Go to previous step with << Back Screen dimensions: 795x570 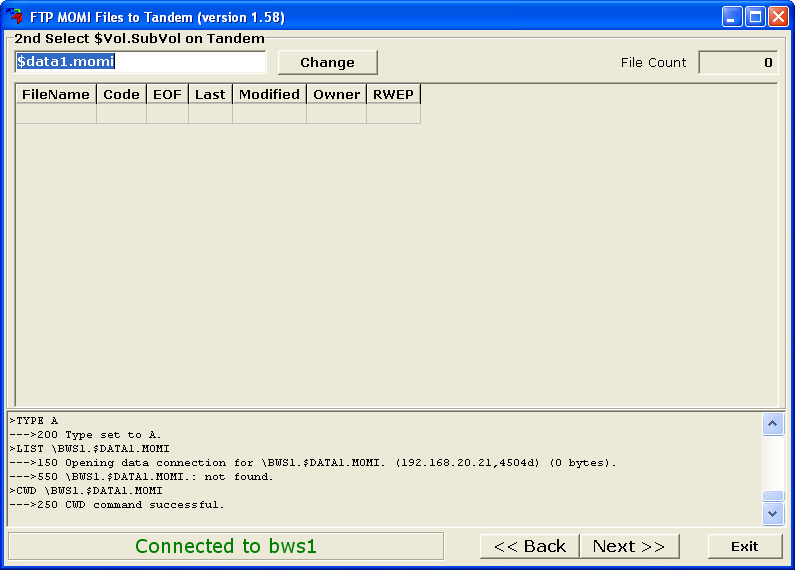(529, 546)
